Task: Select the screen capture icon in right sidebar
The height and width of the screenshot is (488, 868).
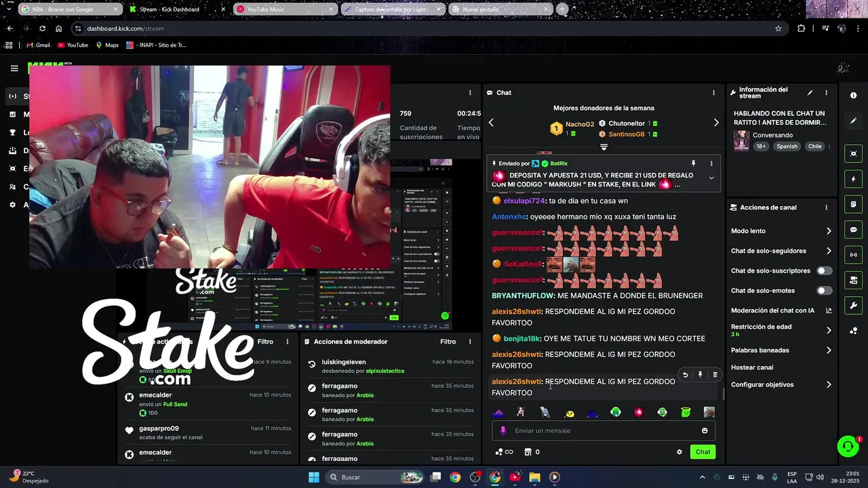Action: [x=853, y=154]
